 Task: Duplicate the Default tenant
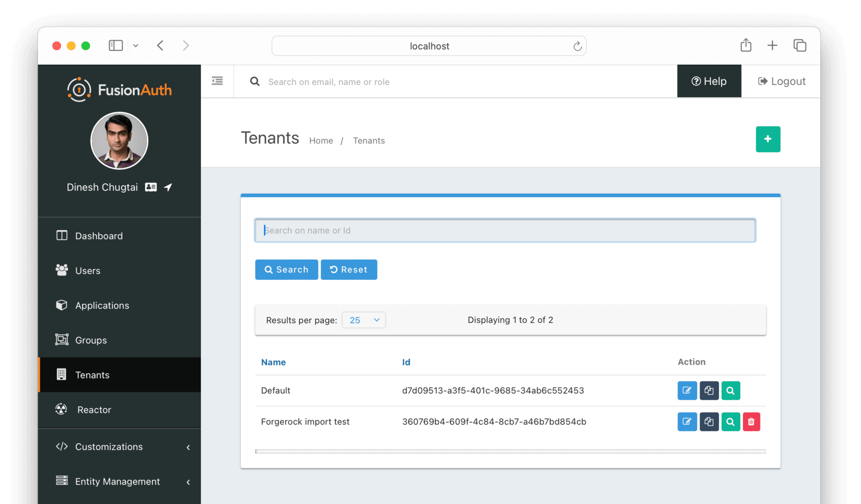pyautogui.click(x=709, y=391)
